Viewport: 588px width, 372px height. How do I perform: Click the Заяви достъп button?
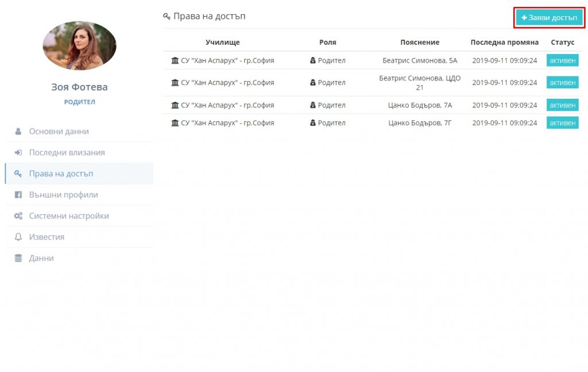[549, 18]
